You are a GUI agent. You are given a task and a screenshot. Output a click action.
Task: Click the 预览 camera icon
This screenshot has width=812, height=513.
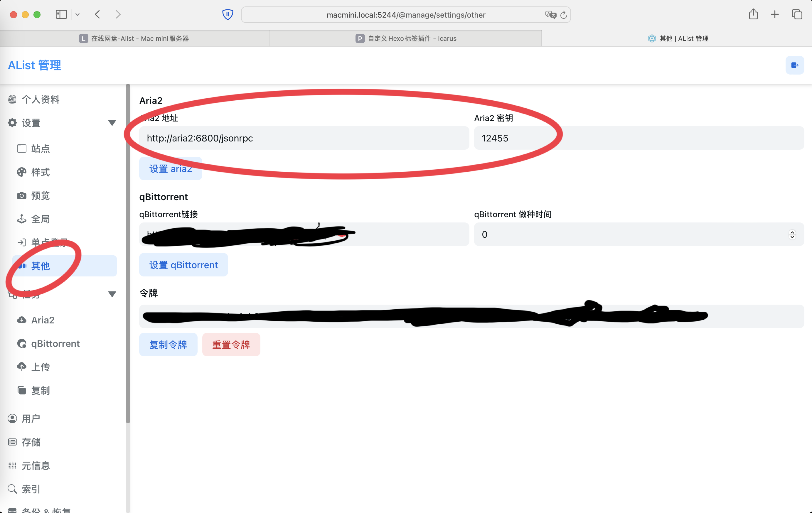click(22, 195)
